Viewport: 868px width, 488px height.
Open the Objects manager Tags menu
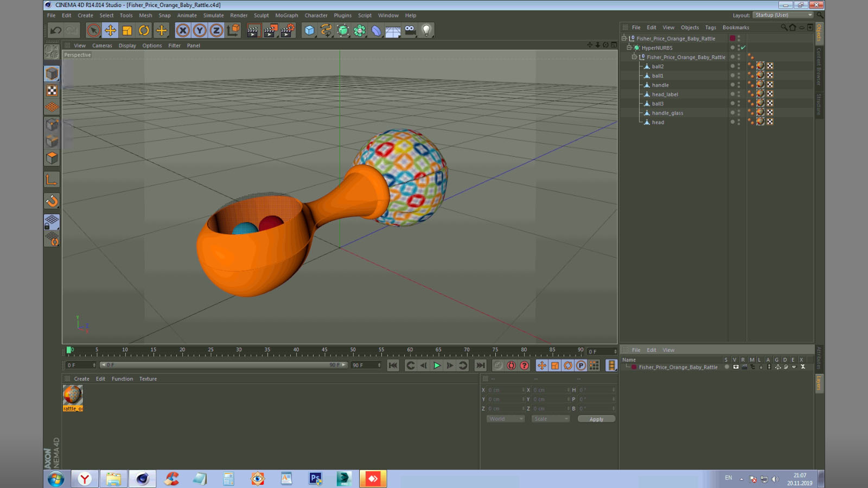tap(711, 27)
